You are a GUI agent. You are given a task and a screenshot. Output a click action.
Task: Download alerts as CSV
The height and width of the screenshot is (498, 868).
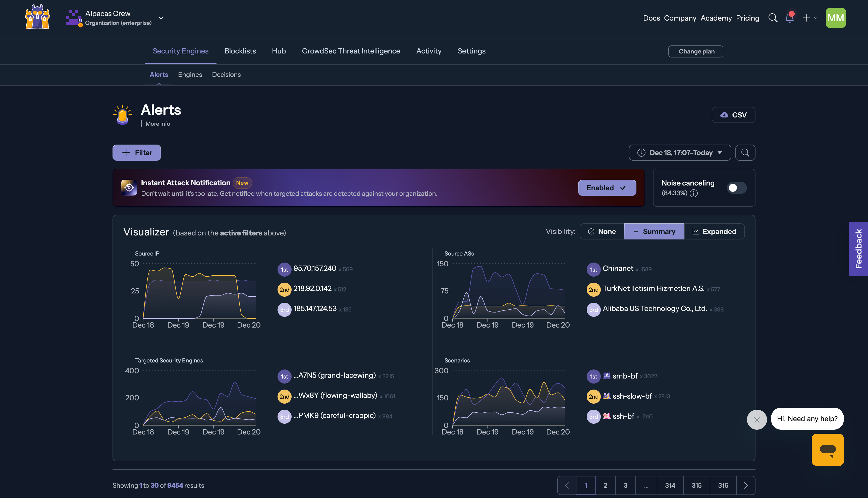coord(734,115)
